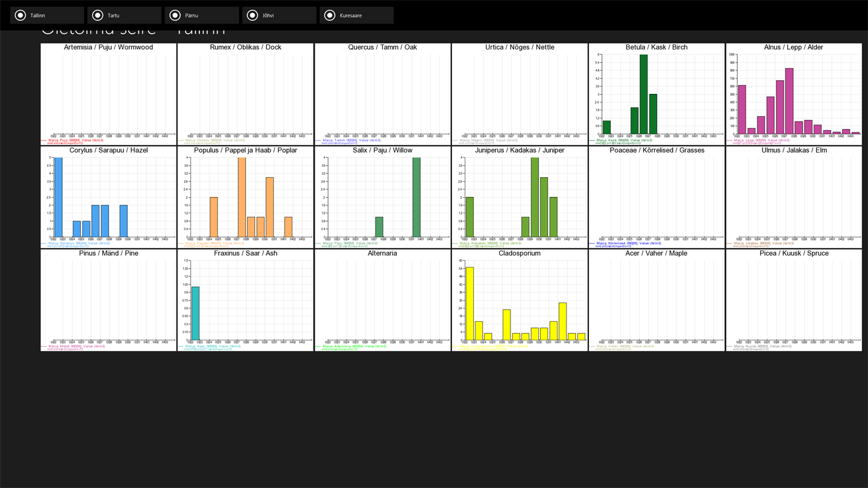Choose the Pärnu city option
The image size is (868, 488).
coord(202,15)
